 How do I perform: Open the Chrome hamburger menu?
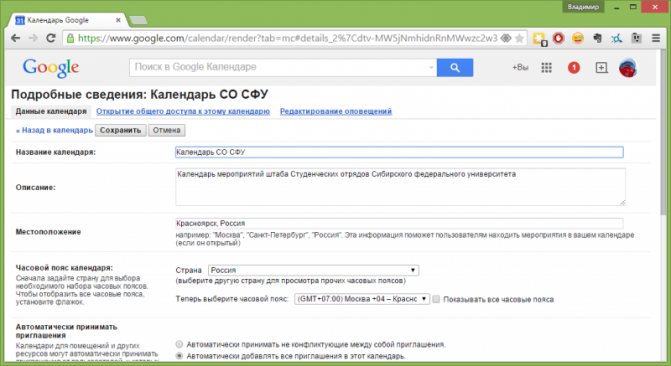coord(656,39)
